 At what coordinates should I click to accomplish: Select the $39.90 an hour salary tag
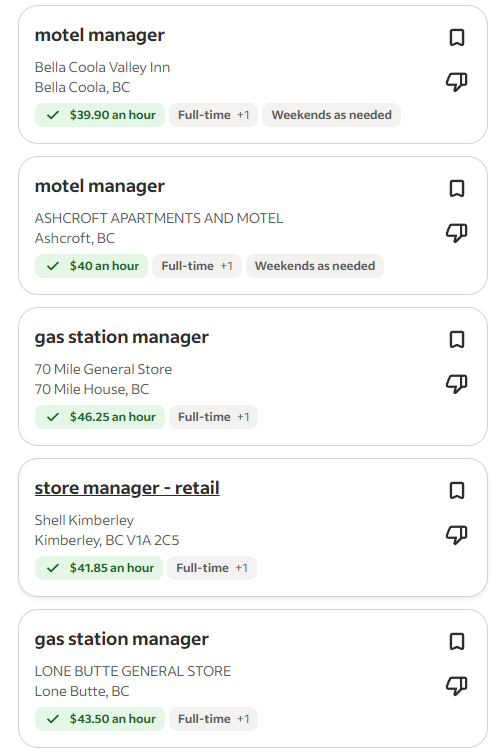tap(100, 115)
